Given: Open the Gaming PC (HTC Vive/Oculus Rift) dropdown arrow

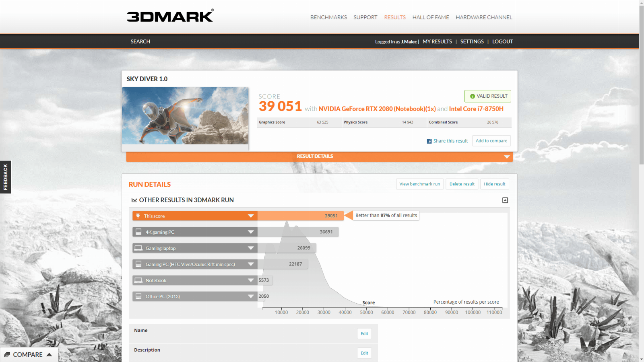Looking at the screenshot, I should point(251,264).
